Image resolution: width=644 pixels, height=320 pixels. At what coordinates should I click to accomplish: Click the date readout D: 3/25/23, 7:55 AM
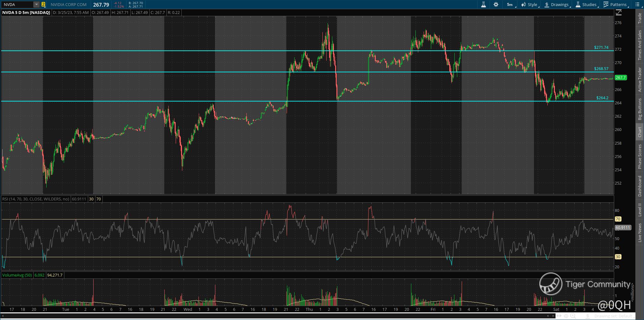[71, 12]
